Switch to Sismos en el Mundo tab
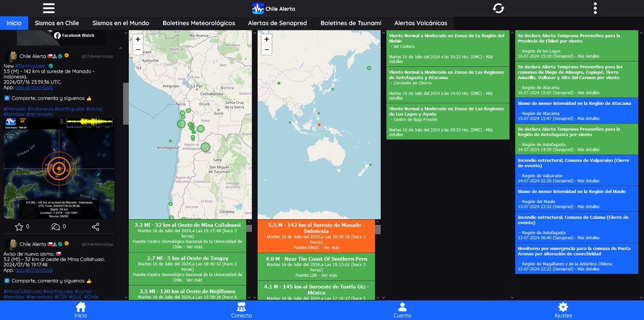Screen dimensions: 644x320 121,23
